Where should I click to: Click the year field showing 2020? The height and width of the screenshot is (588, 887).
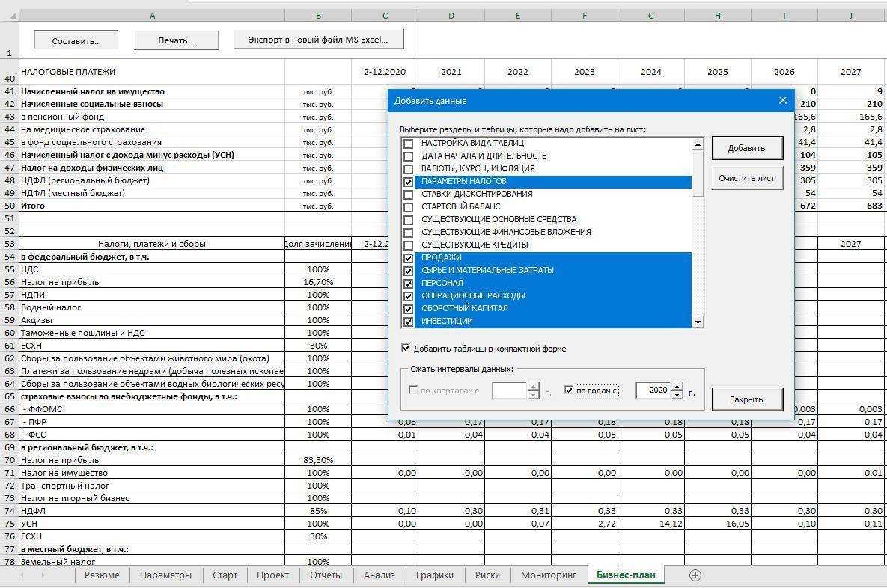coord(653,390)
